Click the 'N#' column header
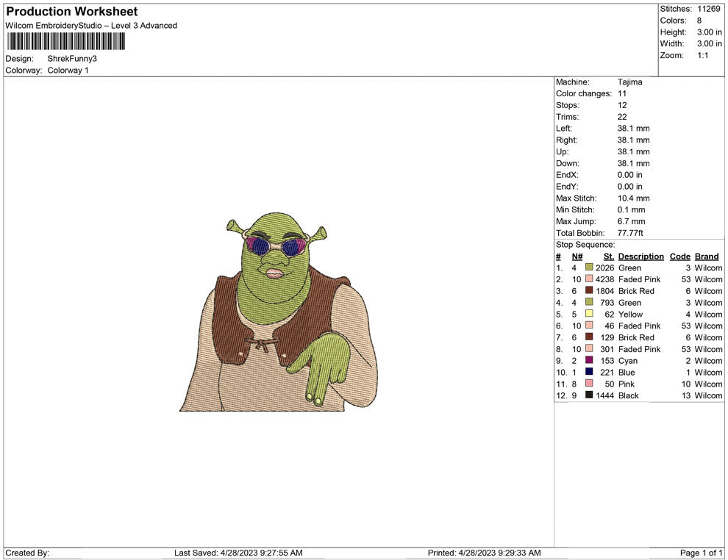728x560 pixels. tap(577, 256)
